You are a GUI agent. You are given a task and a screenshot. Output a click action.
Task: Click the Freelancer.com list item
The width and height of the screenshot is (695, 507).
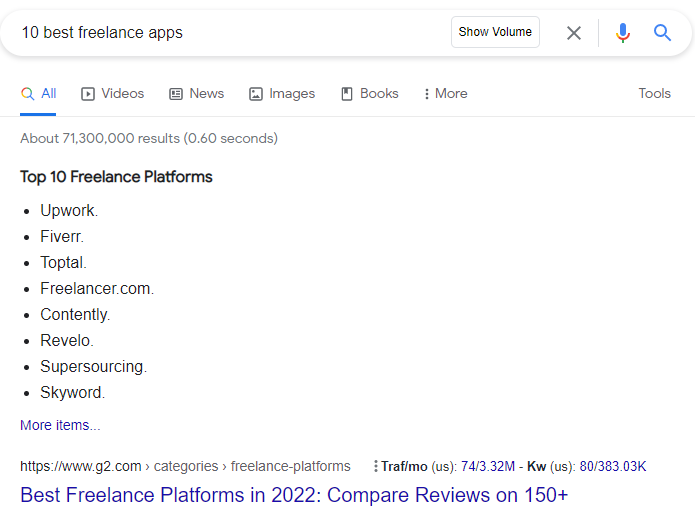tap(97, 289)
